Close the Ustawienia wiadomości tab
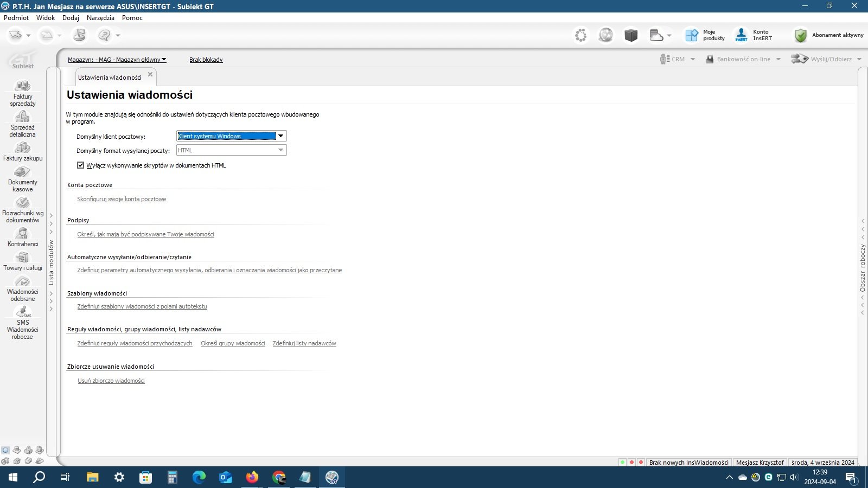868x488 pixels. click(150, 74)
